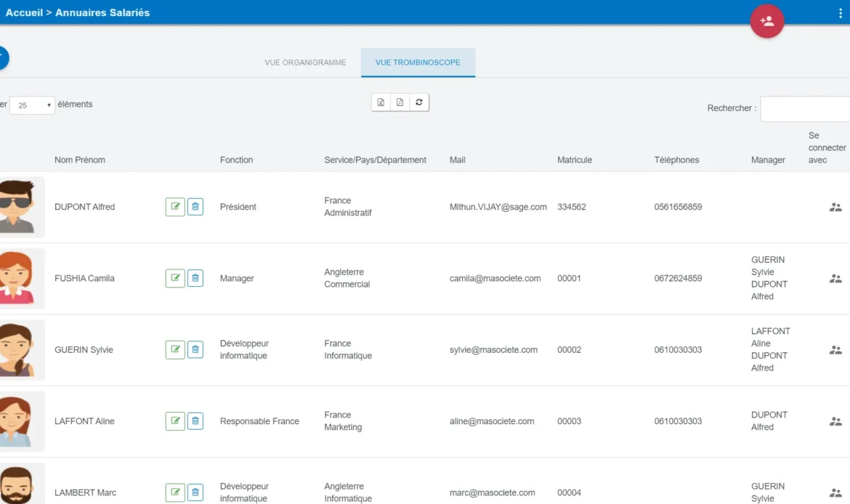The height and width of the screenshot is (504, 850).
Task: Switch to the Vue Organigramme tab
Action: tap(305, 62)
